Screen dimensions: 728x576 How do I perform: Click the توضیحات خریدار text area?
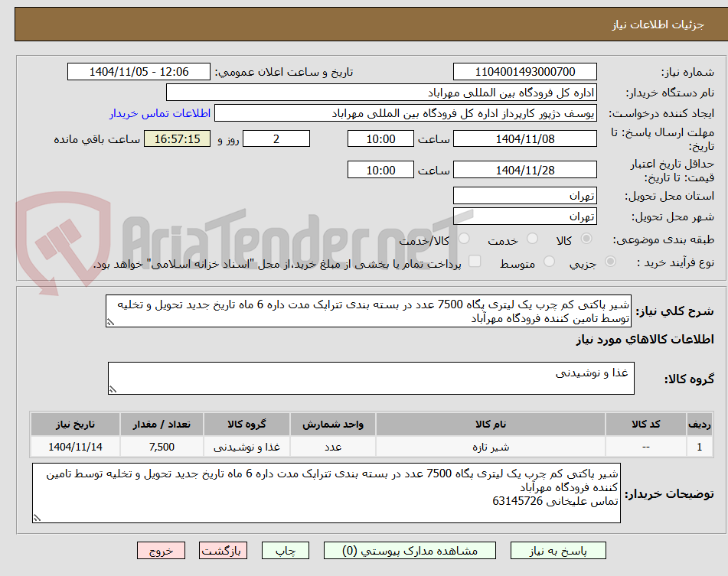pyautogui.click(x=326, y=493)
